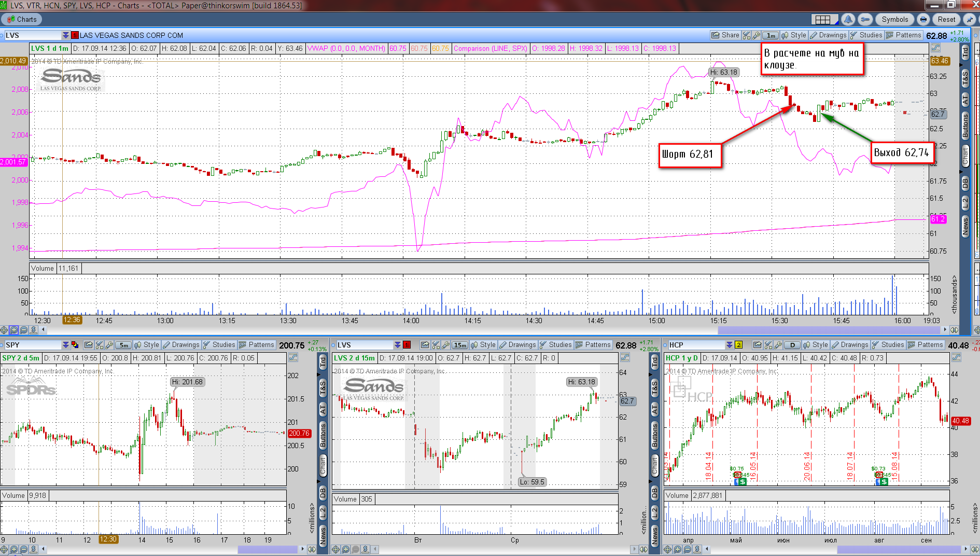Select the crosshair pan tool under the main chart

4,330
